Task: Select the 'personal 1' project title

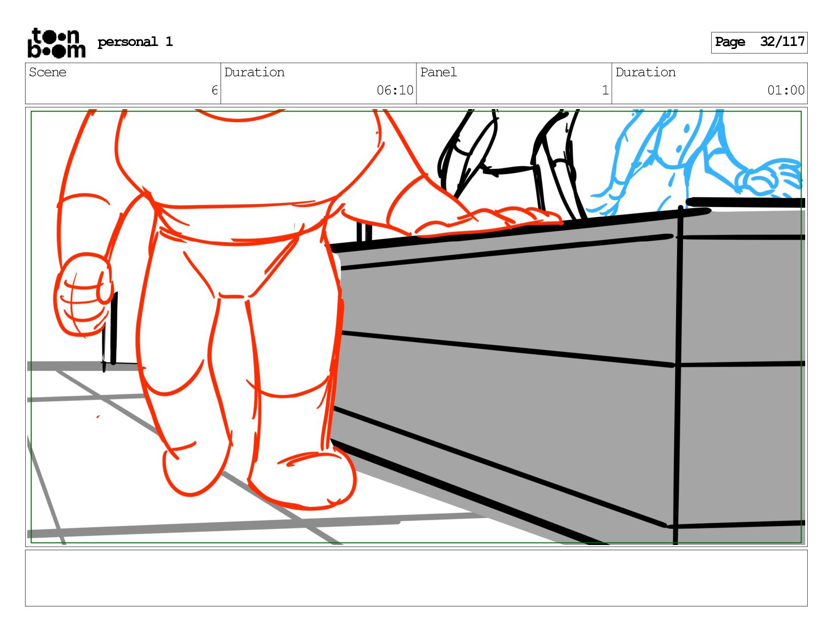Action: [135, 42]
